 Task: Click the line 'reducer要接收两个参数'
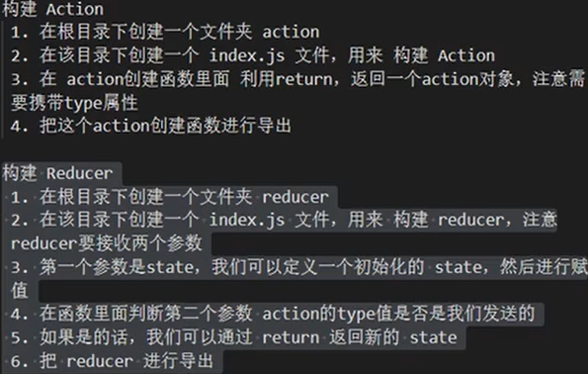107,243
